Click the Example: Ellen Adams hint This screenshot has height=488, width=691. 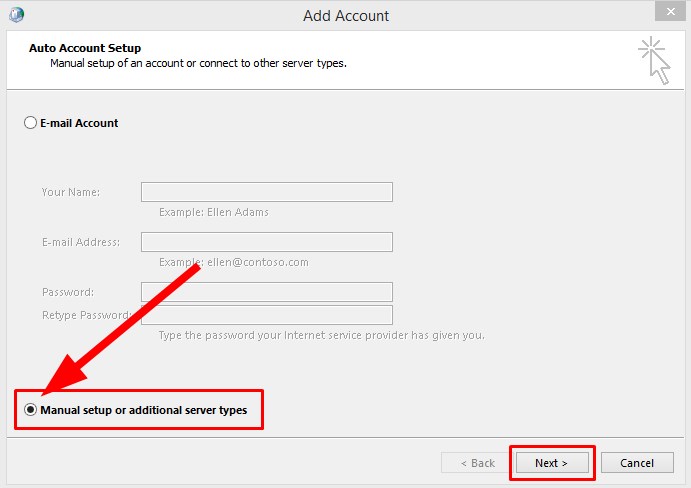[214, 212]
